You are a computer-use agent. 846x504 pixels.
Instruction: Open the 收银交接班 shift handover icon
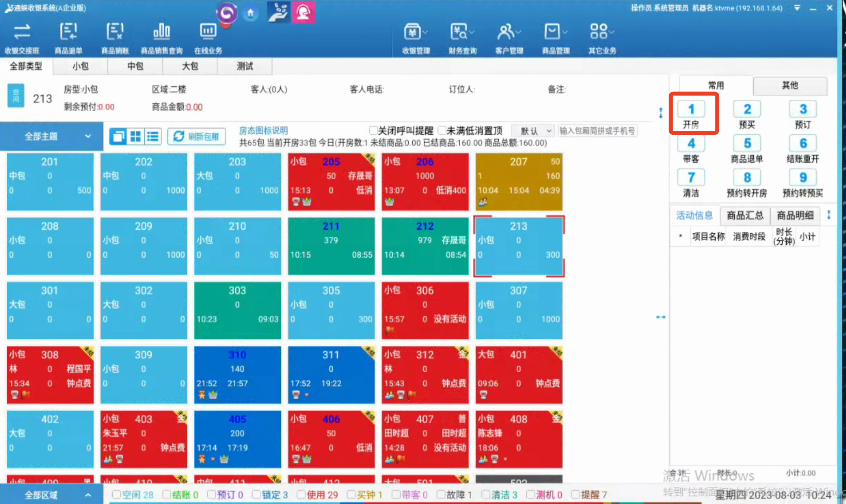22,38
